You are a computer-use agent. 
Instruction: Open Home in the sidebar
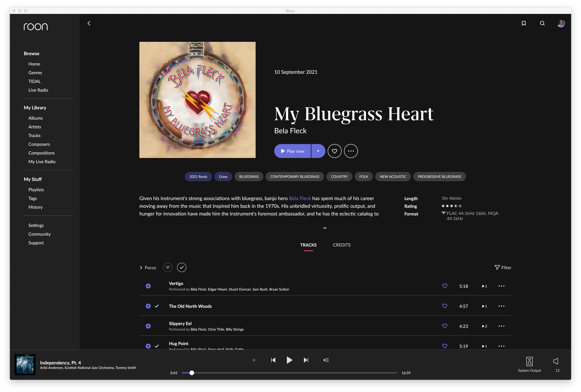click(x=34, y=64)
